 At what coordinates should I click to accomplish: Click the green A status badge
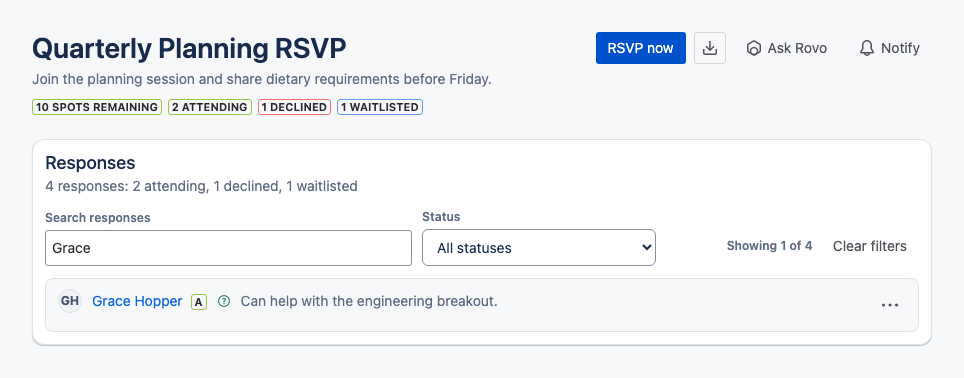[x=199, y=302]
